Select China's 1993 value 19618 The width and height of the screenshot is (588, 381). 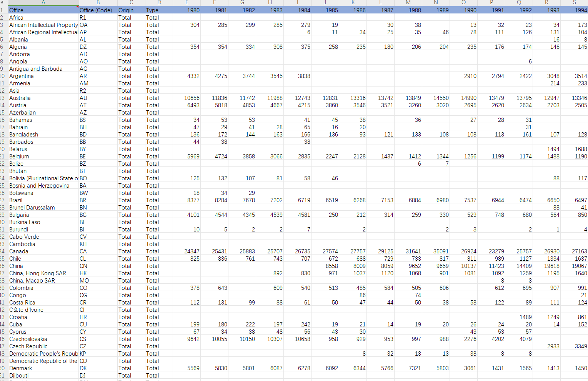[547, 266]
